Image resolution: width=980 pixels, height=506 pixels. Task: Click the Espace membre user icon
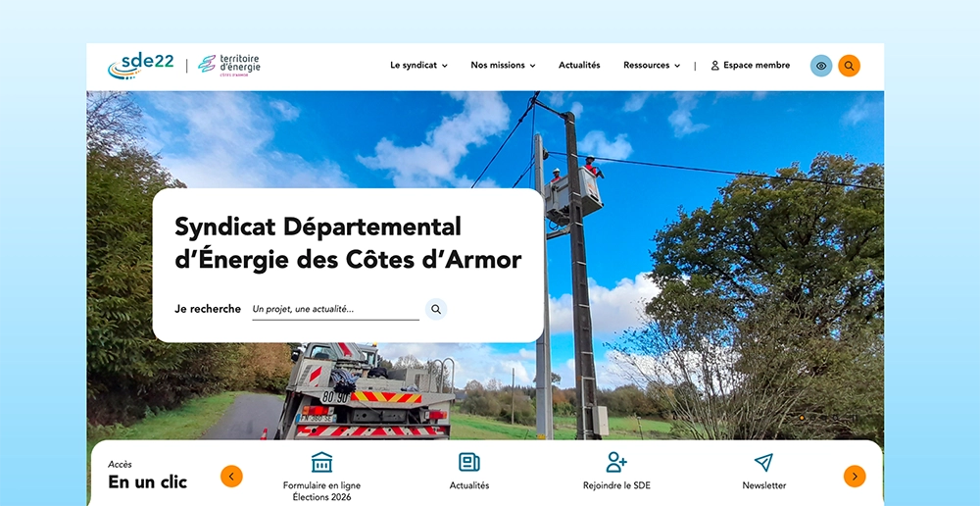coord(715,65)
